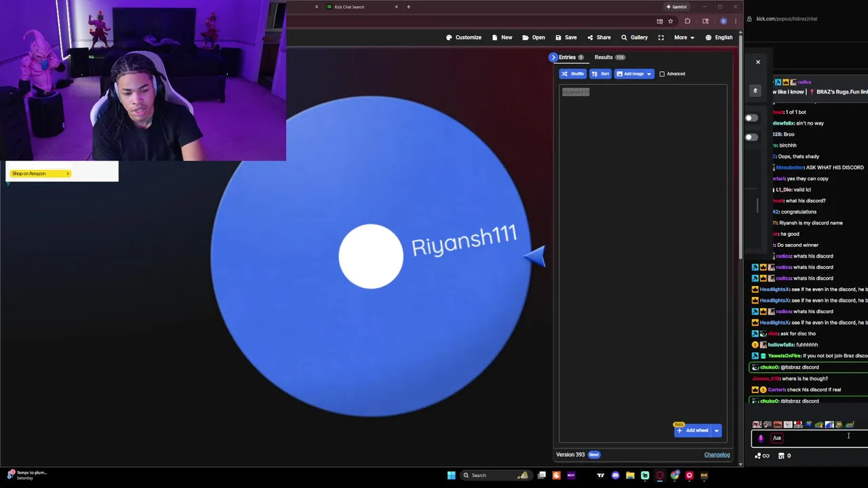Click the New version badge
Screen dimensions: 868x488
tap(594, 455)
